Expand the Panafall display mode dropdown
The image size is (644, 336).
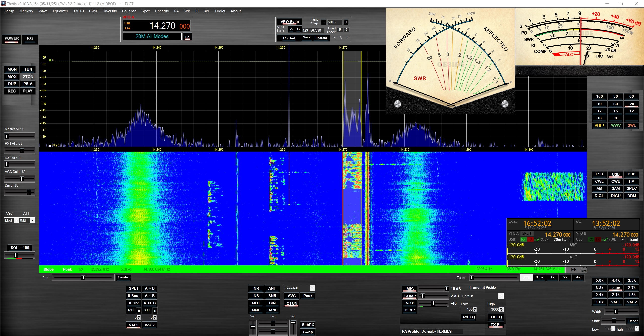(x=312, y=288)
